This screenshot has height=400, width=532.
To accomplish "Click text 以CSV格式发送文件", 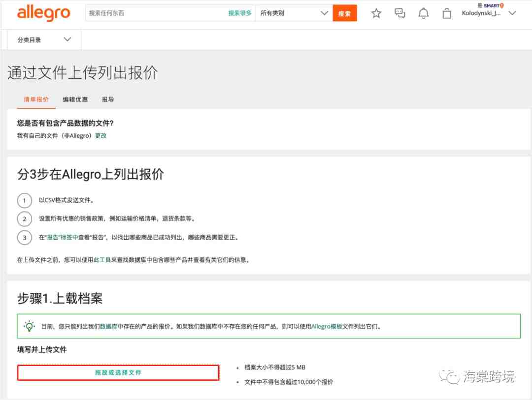I will 66,200.
